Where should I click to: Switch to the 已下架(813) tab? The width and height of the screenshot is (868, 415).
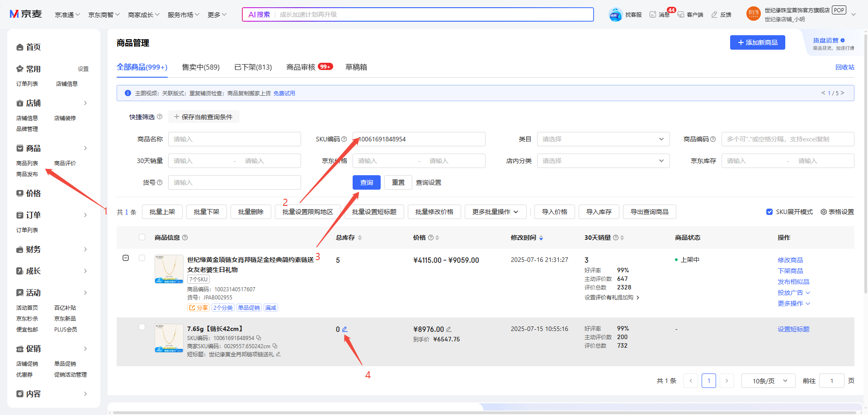253,67
